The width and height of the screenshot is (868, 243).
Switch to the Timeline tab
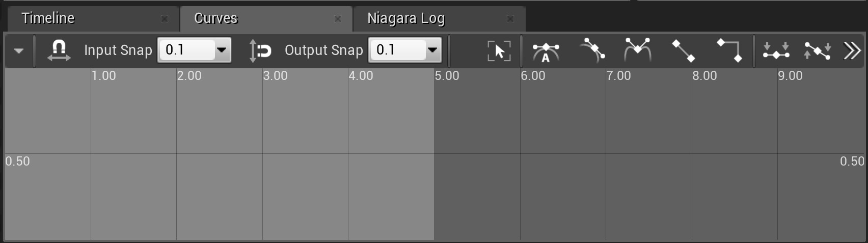coord(48,18)
